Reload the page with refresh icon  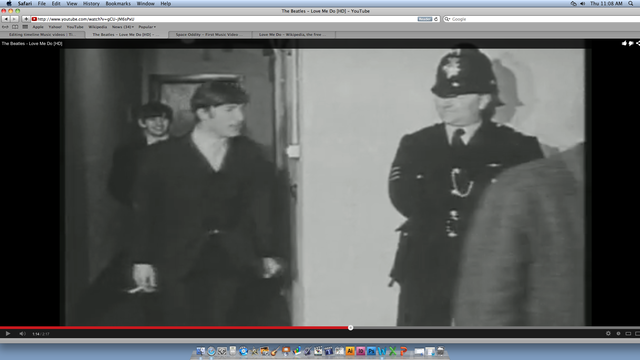click(x=436, y=19)
